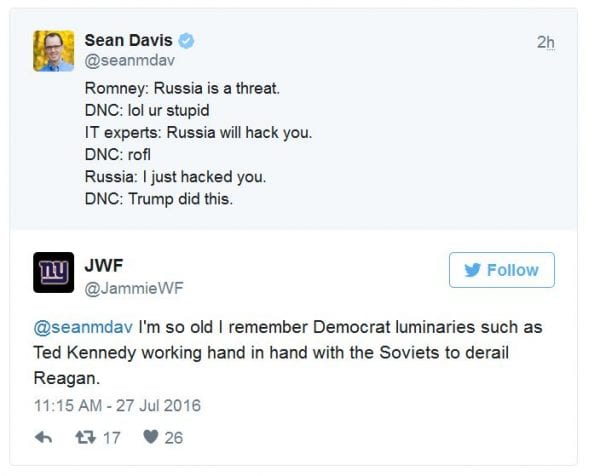Click the @seanmdav handle under Sean Davis
This screenshot has height=476, width=600.
[x=128, y=62]
